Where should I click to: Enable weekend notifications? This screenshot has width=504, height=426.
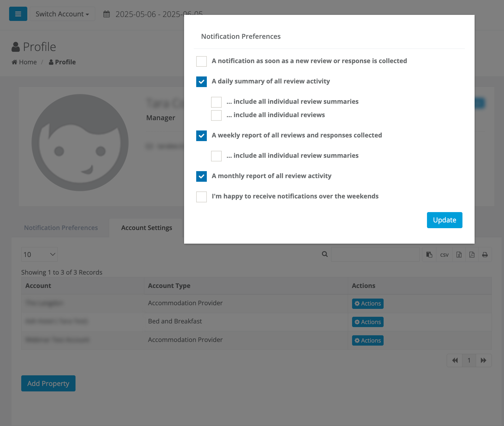coord(201,197)
